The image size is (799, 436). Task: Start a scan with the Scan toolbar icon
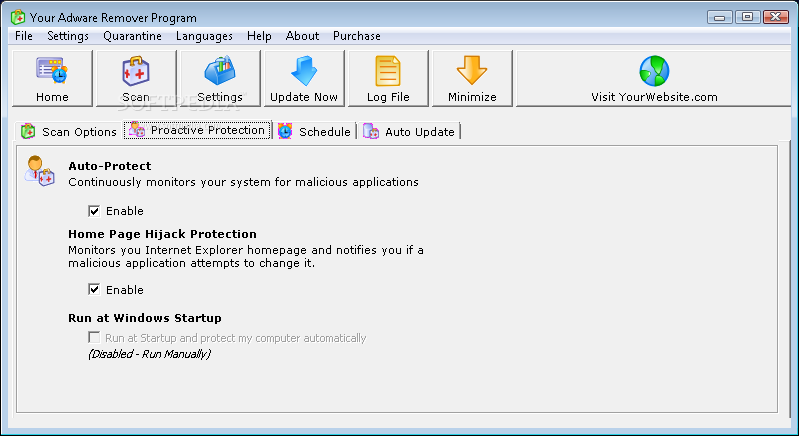(136, 71)
